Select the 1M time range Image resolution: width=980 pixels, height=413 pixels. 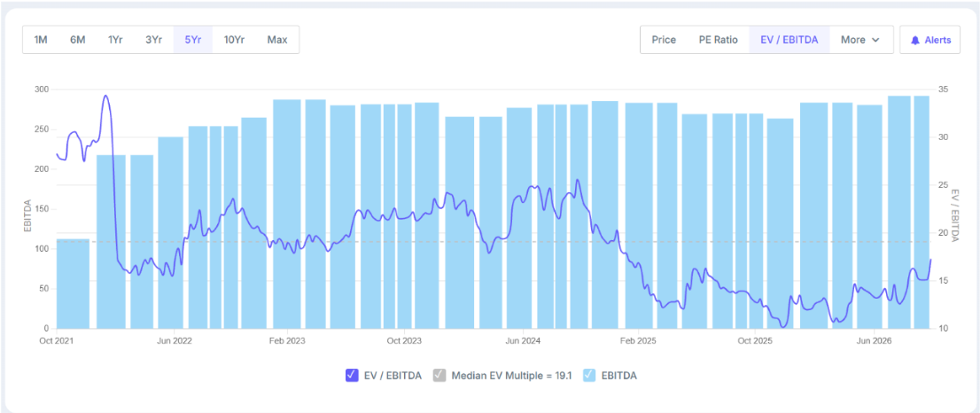tap(41, 40)
